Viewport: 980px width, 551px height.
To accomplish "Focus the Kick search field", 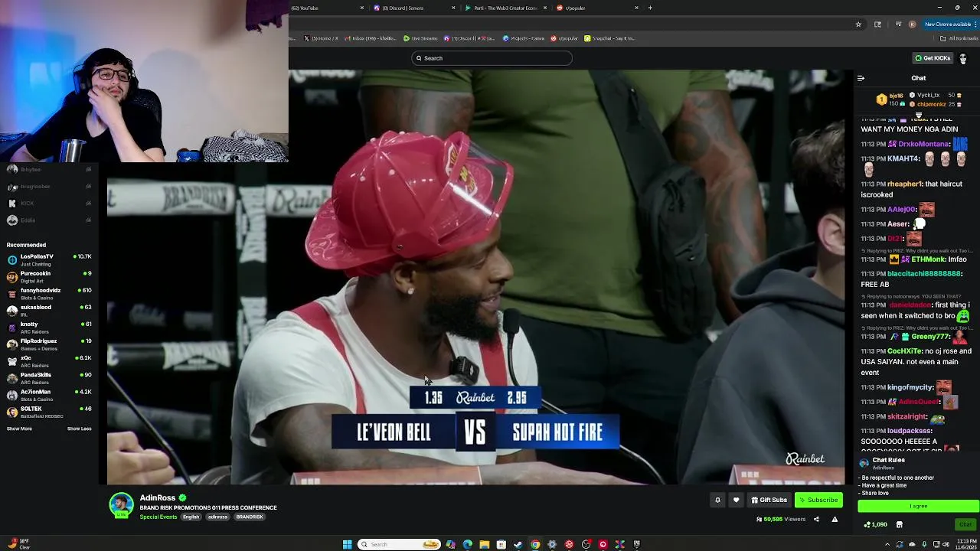I will click(x=492, y=58).
